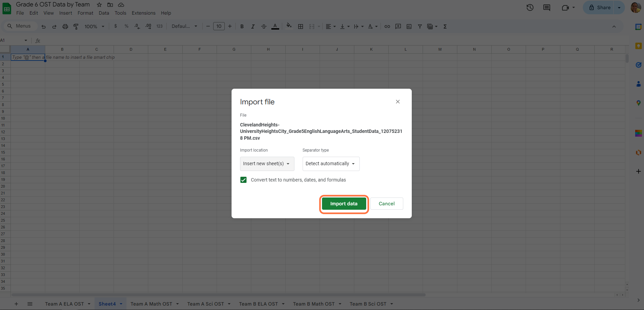Toggle italic formatting
The image size is (644, 310).
[253, 27]
